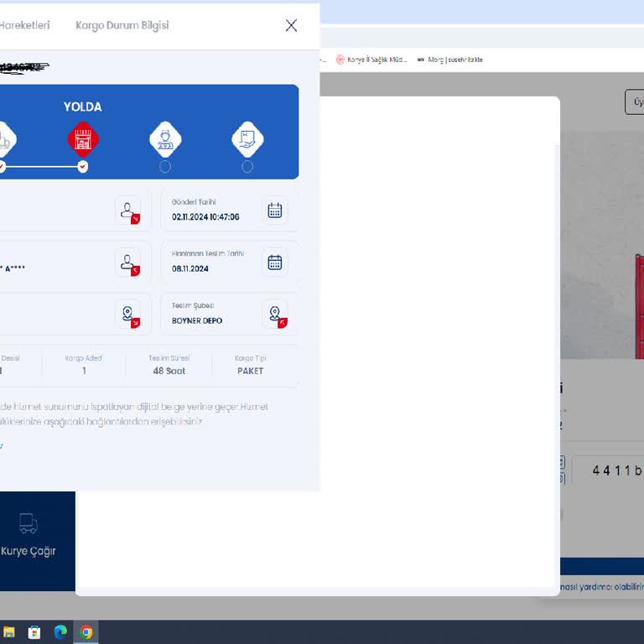This screenshot has width=644, height=644.
Task: Select planned delivery date 08.11.2024
Action: (190, 268)
